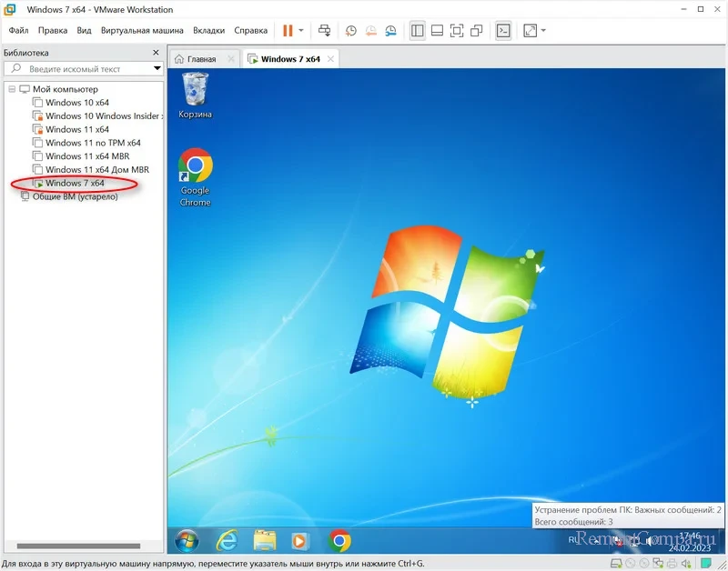Send Ctrl+Alt+Del to the virtual machine
This screenshot has width=728, height=571.
324,31
